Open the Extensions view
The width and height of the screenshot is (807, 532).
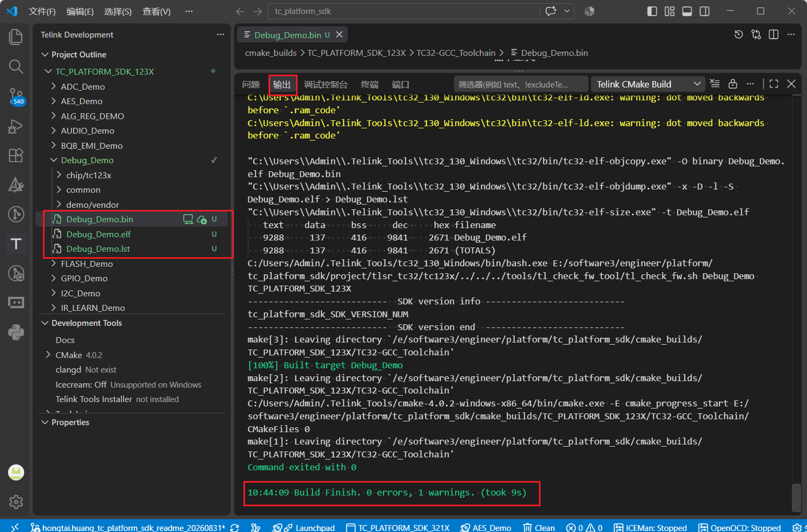pos(16,155)
